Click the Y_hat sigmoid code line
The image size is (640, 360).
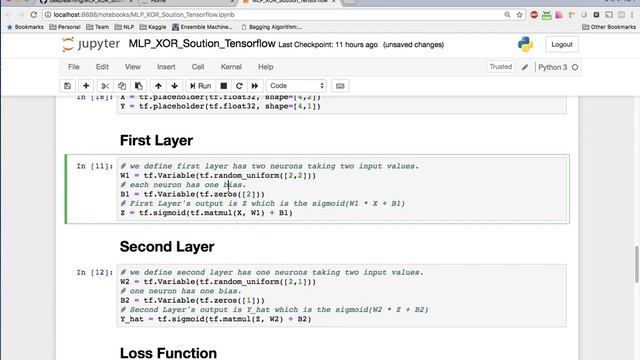click(216, 319)
